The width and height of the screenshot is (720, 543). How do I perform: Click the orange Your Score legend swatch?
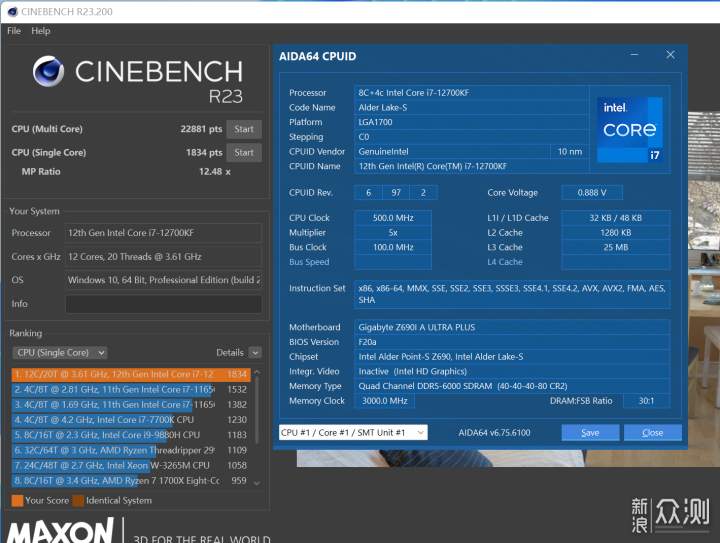(x=17, y=500)
